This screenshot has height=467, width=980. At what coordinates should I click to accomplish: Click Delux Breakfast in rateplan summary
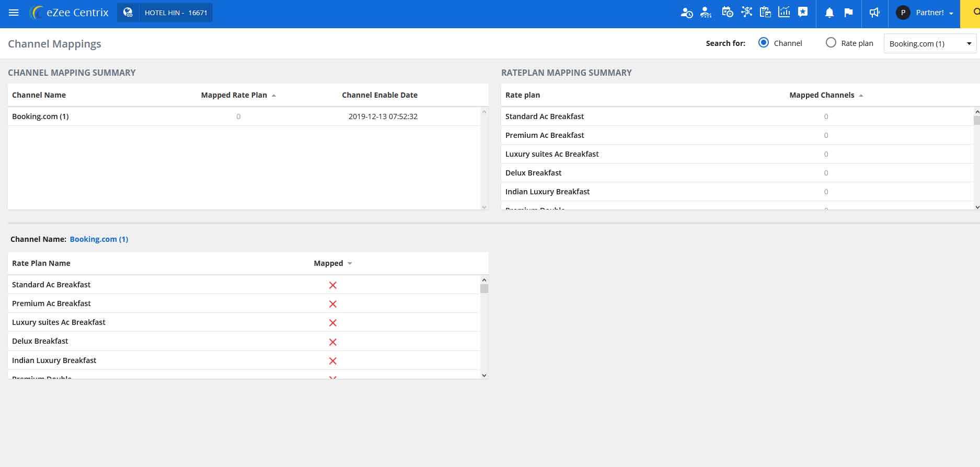533,173
